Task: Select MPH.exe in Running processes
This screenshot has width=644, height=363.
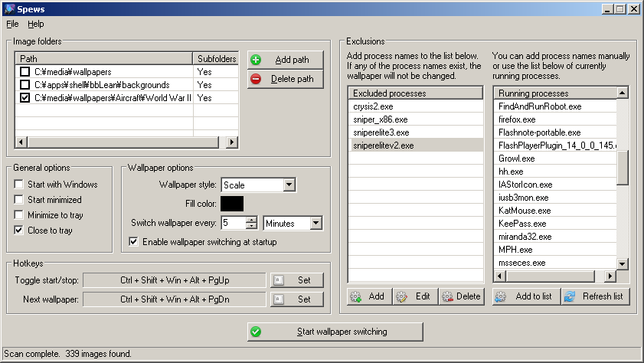Action: tap(555, 250)
